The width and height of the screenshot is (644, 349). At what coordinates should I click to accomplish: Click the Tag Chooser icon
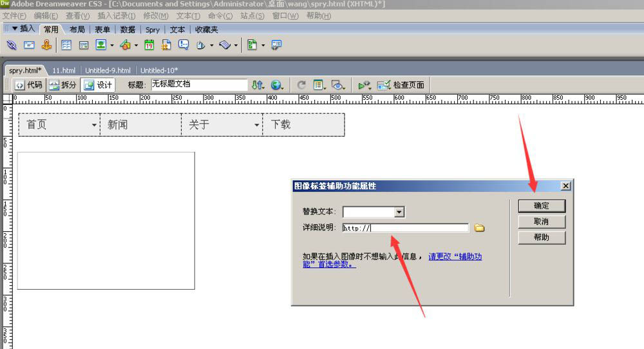click(x=276, y=45)
